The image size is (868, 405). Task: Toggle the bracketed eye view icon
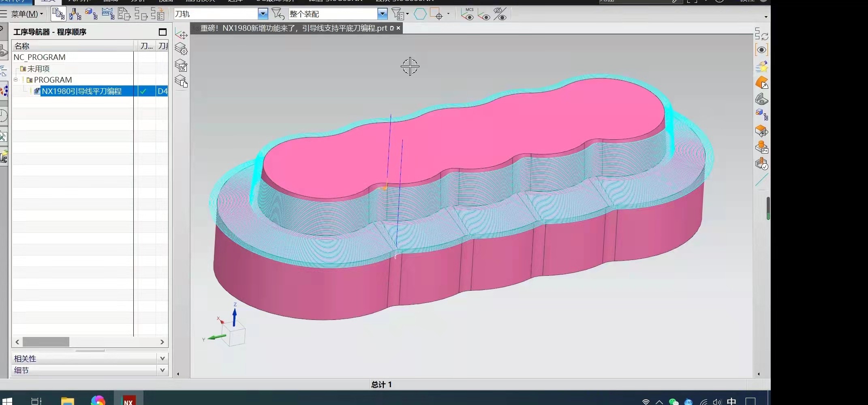pos(762,50)
